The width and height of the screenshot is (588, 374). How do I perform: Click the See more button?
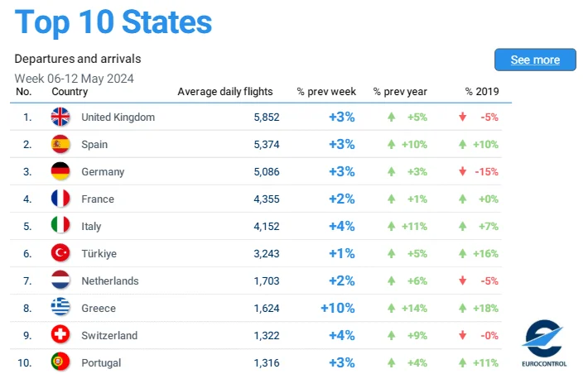[x=535, y=60]
